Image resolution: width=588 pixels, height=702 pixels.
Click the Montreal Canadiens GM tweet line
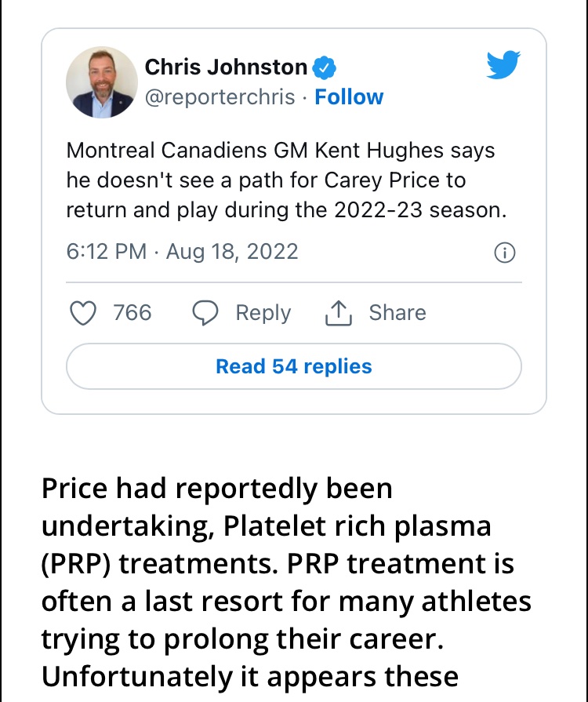[x=281, y=150]
